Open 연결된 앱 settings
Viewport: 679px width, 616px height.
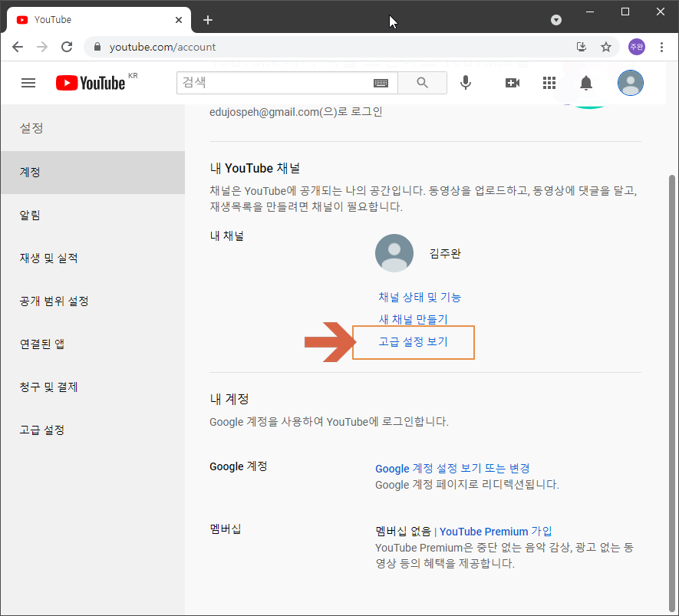point(93,344)
